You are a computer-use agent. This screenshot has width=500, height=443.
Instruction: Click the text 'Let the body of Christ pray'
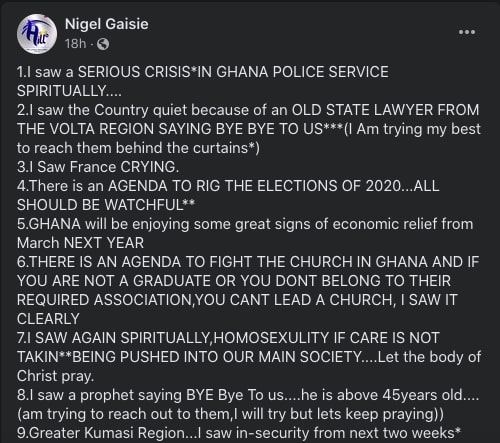(x=249, y=366)
